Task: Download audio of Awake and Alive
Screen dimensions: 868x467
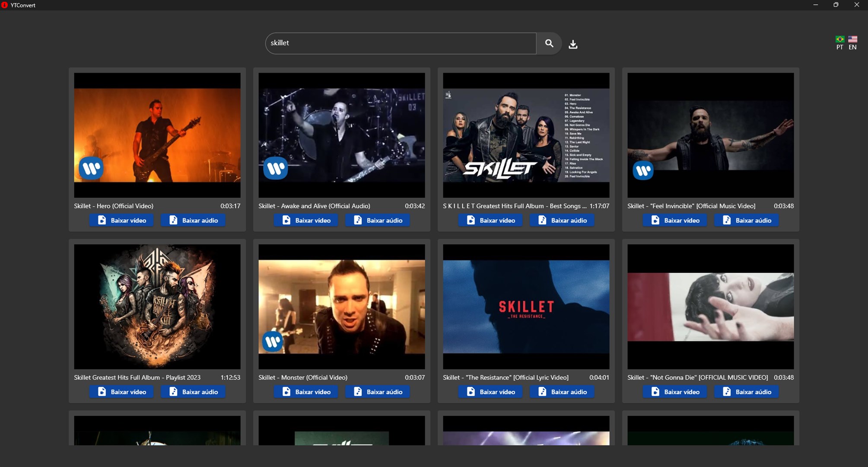Action: pos(378,221)
